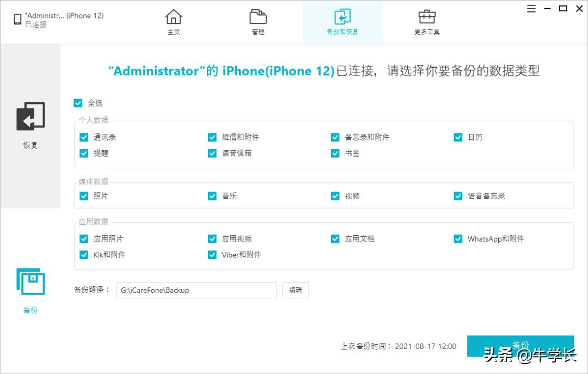The height and width of the screenshot is (374, 588).
Task: Toggle the 全选 select-all checkbox
Action: click(79, 102)
